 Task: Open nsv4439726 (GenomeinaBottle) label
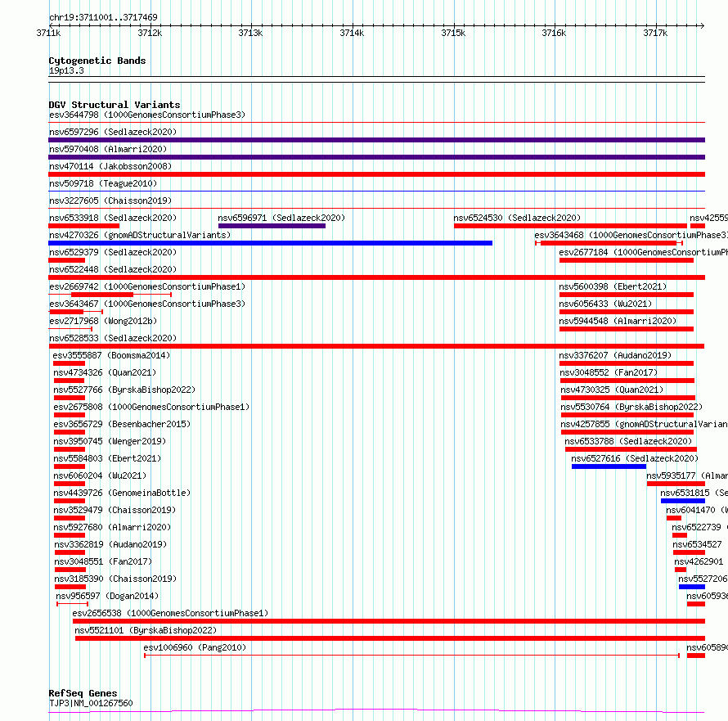[x=122, y=493]
